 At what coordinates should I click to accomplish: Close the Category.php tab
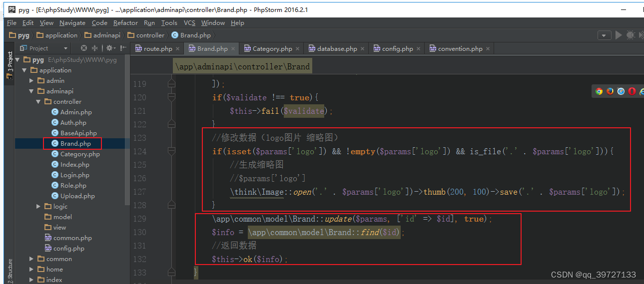[297, 49]
